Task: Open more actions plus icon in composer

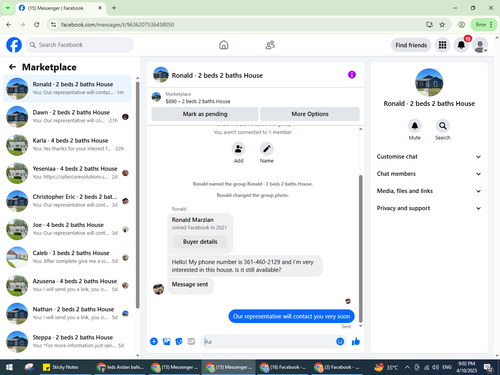Action: pos(154,341)
